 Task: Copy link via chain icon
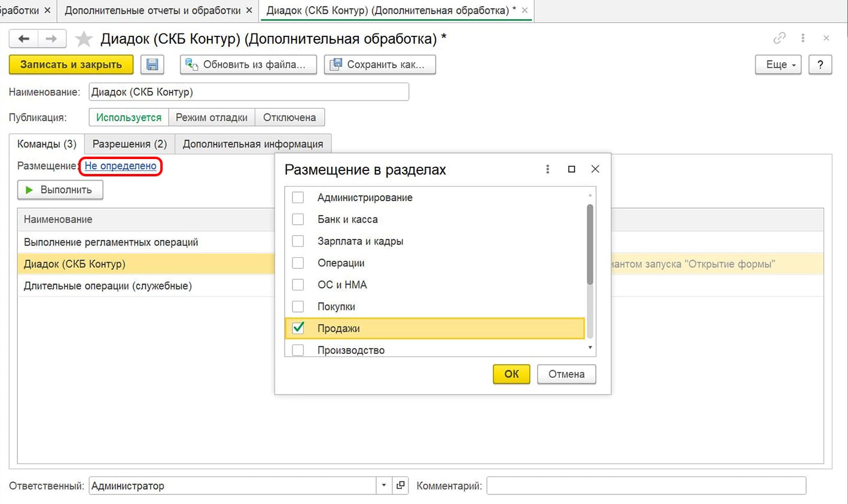coord(779,38)
